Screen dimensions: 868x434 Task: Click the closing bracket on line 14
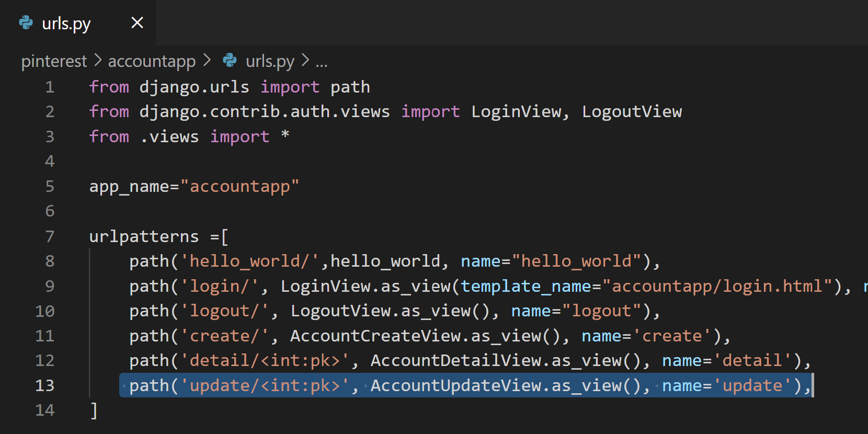pyautogui.click(x=94, y=410)
